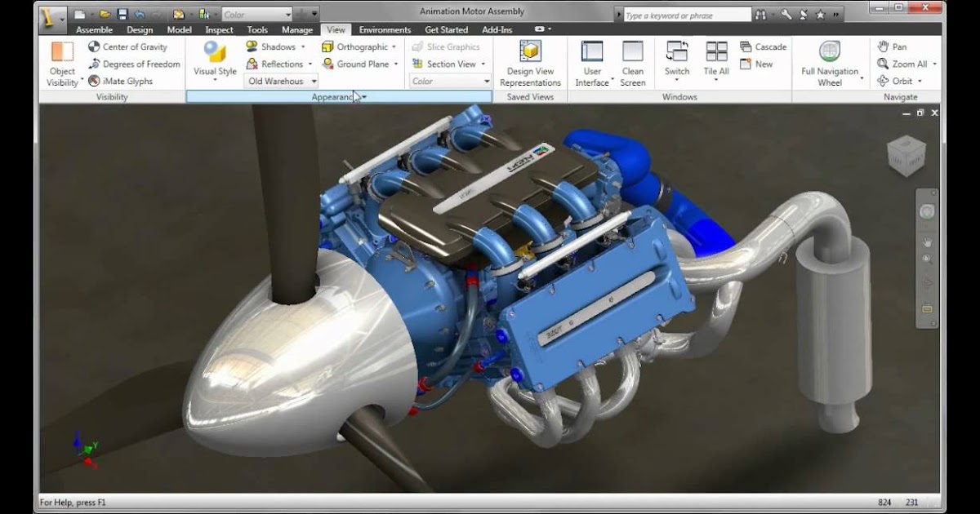Click the keyword search input field
This screenshot has width=980, height=514.
click(686, 15)
